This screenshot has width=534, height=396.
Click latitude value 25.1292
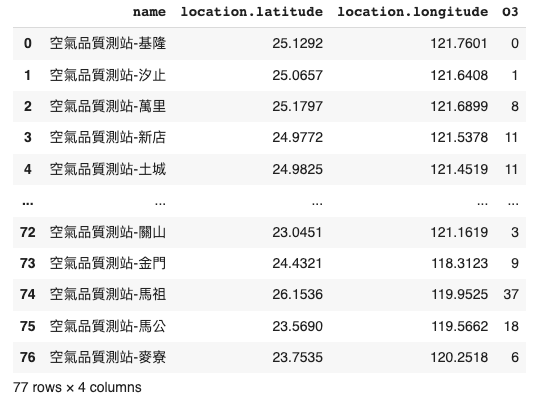(297, 44)
